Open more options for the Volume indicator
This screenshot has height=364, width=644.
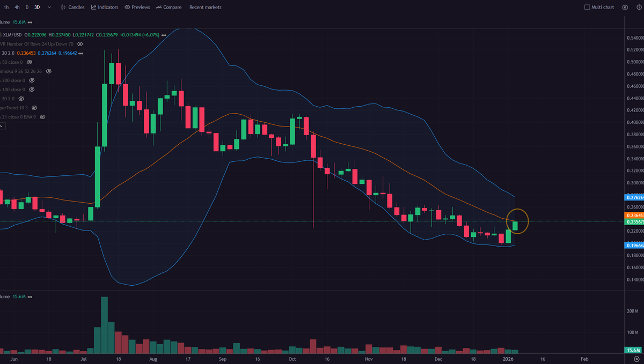click(29, 22)
